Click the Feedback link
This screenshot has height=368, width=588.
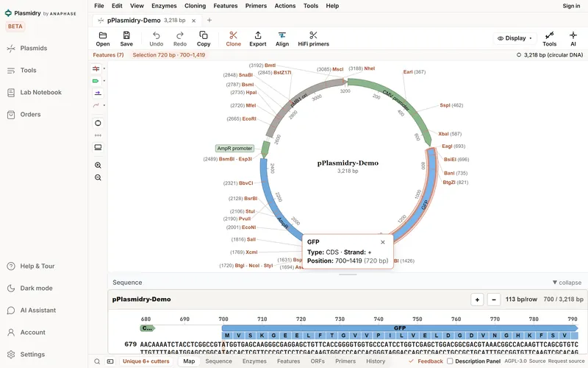pyautogui.click(x=426, y=361)
